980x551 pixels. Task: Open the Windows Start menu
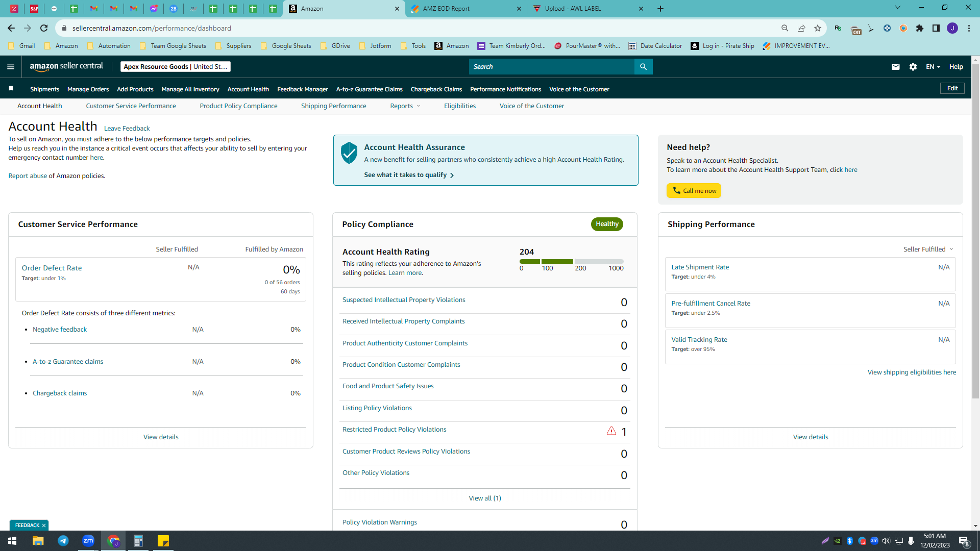point(12,541)
